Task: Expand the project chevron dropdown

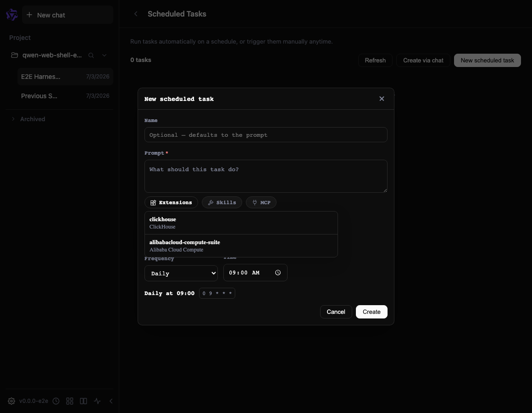Action: tap(104, 56)
